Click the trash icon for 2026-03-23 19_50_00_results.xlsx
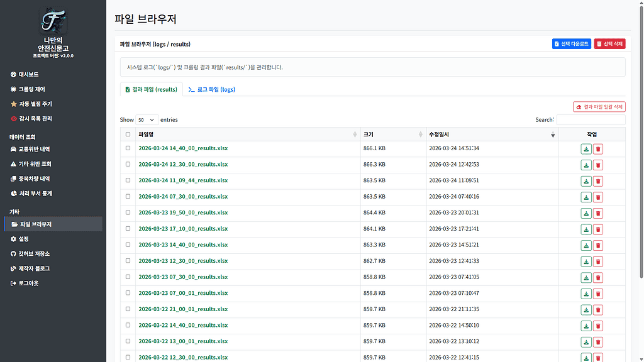 [597, 213]
